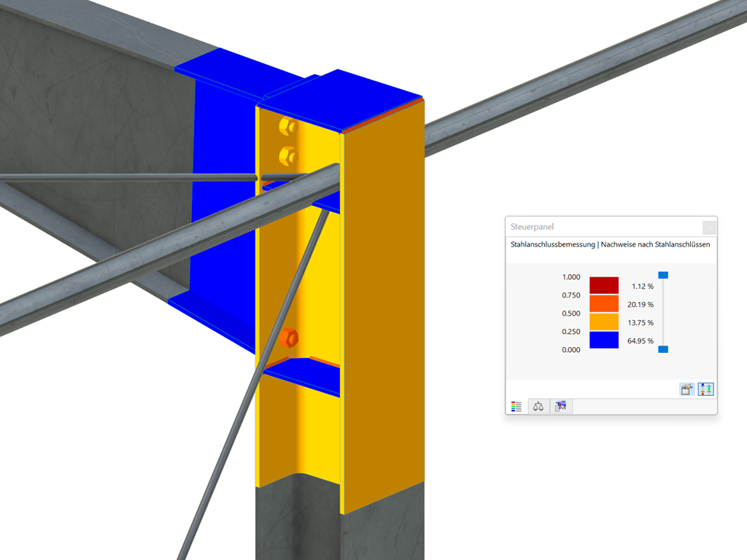
Task: Select the second yellow bolt below the top bolt
Action: click(288, 156)
